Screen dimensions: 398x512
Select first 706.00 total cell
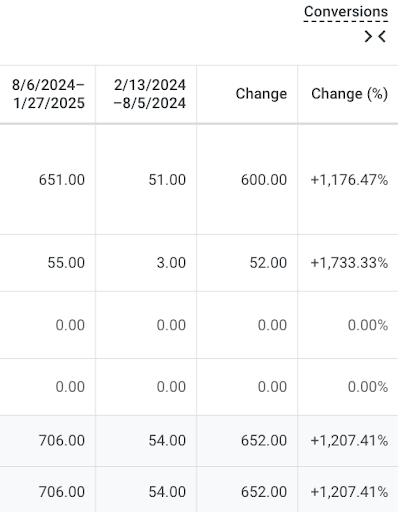(62, 441)
